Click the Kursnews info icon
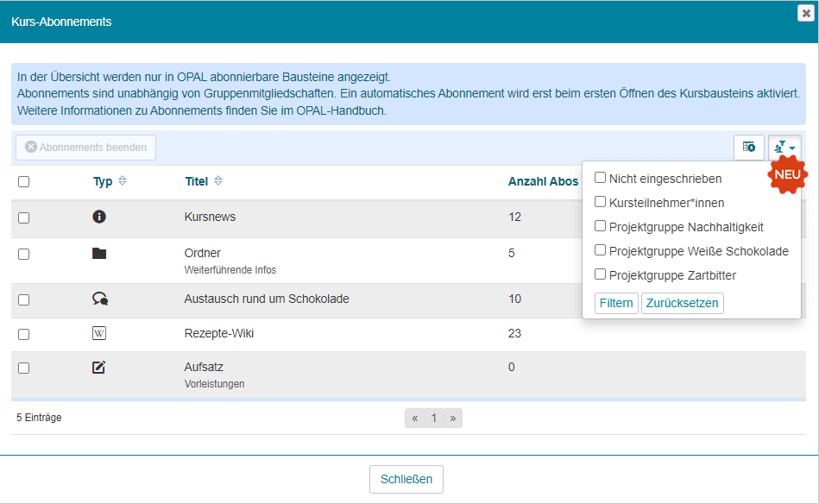 click(98, 217)
